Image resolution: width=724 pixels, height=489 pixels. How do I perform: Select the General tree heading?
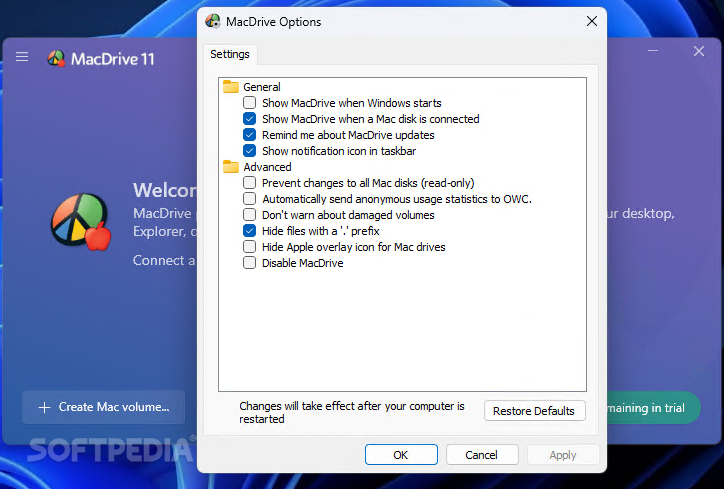click(262, 87)
